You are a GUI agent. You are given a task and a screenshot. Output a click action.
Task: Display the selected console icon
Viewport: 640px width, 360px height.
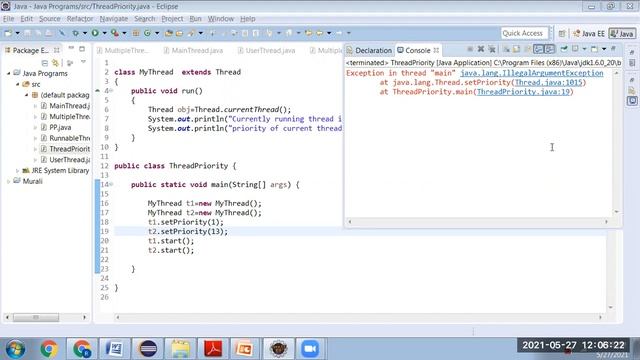tap(575, 49)
